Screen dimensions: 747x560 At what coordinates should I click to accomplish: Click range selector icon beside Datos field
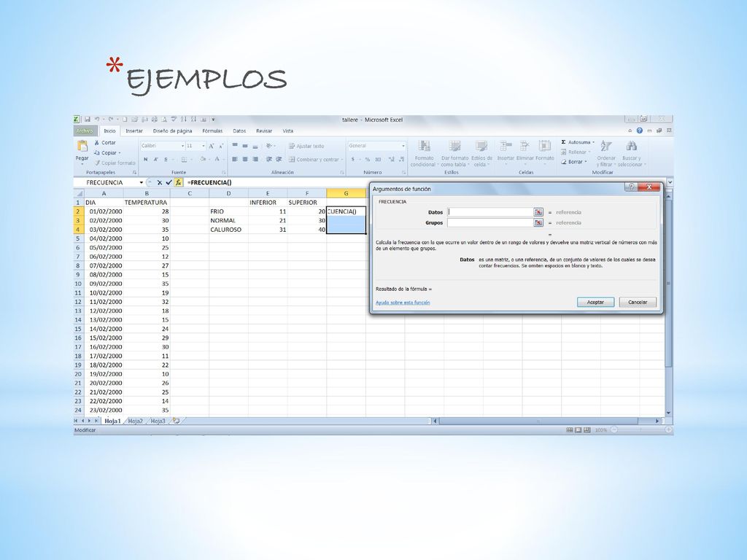point(538,212)
